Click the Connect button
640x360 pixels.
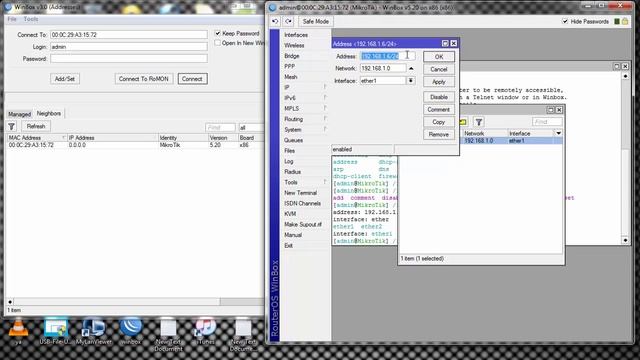click(x=192, y=79)
